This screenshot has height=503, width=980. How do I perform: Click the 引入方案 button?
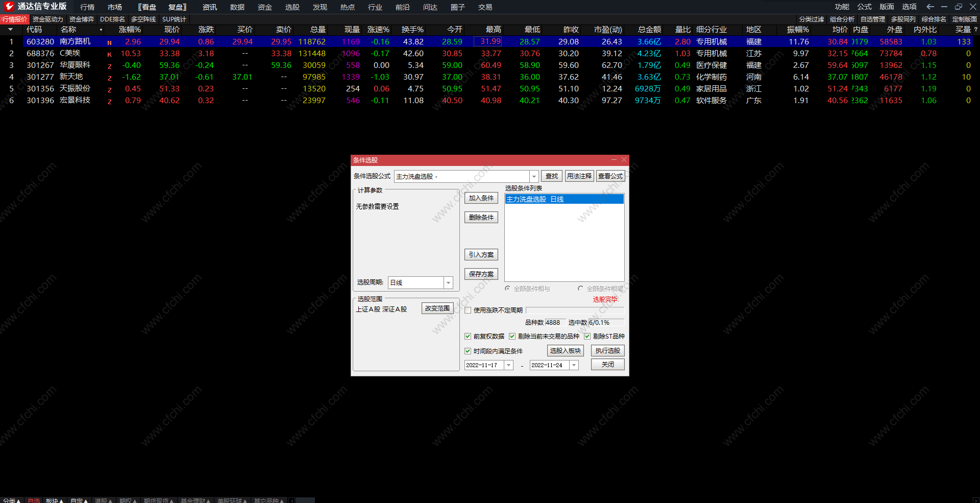coord(481,255)
